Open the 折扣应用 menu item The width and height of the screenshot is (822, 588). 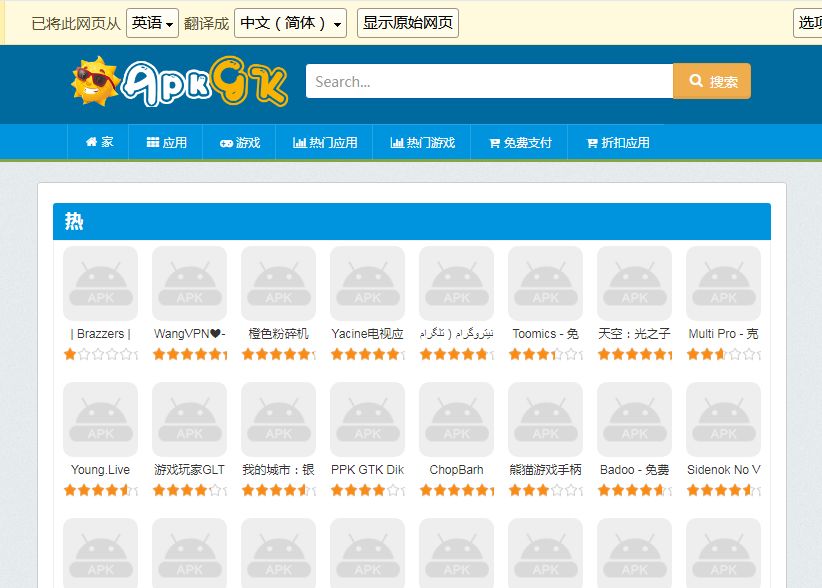[x=618, y=142]
